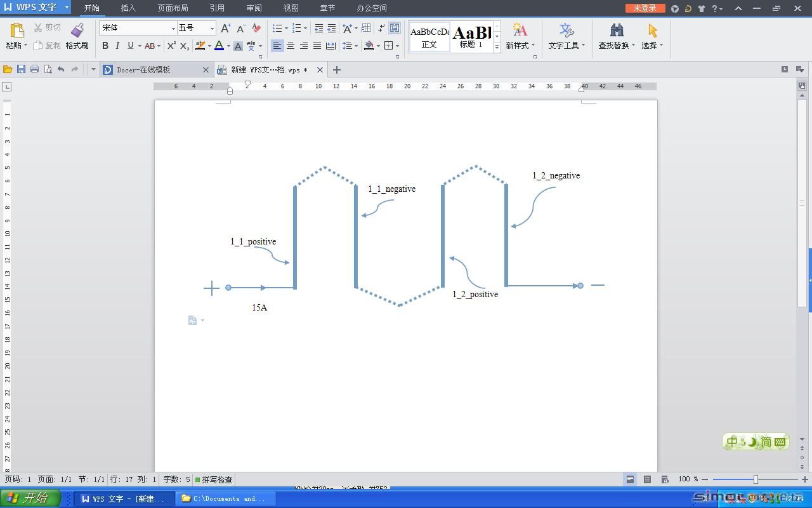Apply distributed alignment

click(331, 46)
